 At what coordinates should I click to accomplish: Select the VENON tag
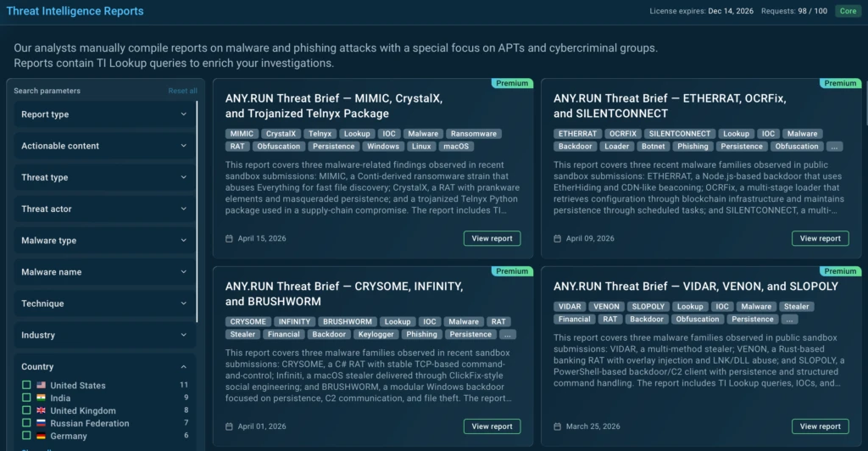click(x=607, y=307)
